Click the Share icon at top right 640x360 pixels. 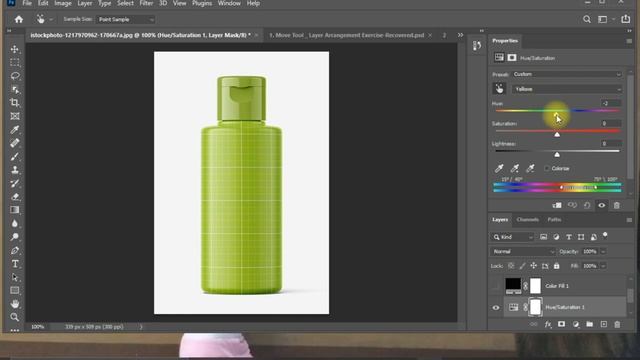click(x=625, y=19)
